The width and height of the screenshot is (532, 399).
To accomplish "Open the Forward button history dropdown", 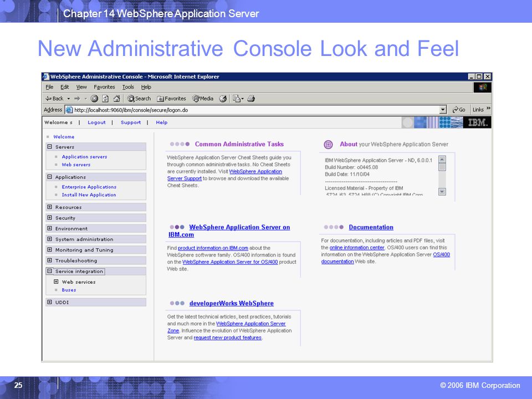I will click(85, 99).
